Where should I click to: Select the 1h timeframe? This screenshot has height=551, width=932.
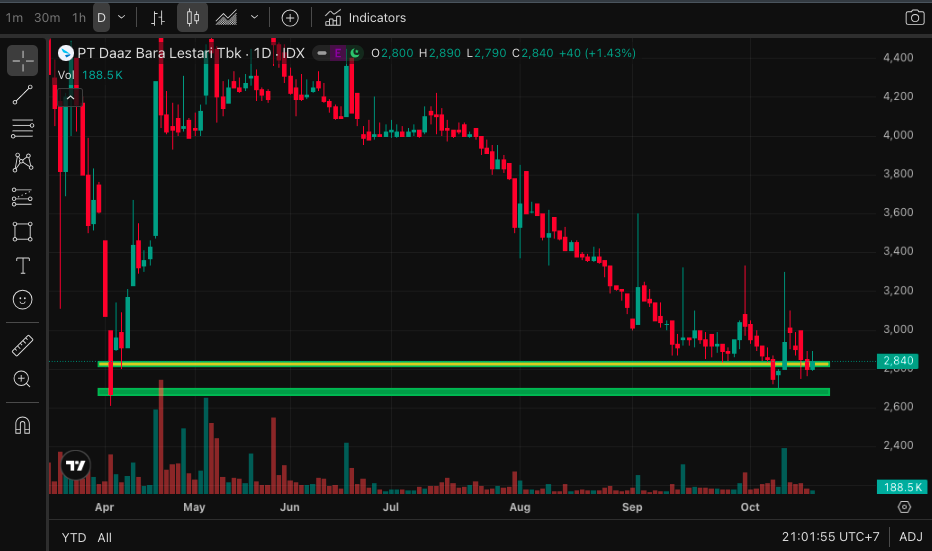click(79, 18)
